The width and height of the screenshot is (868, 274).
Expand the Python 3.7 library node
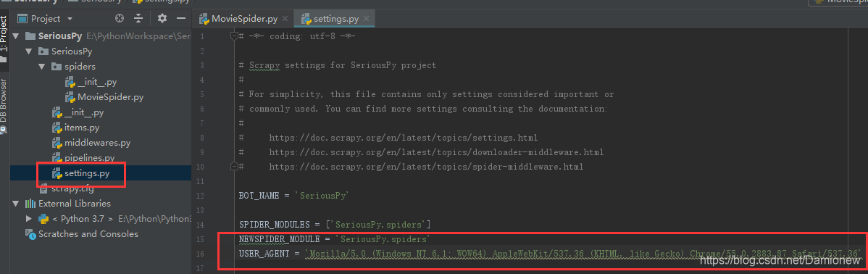[x=29, y=219]
